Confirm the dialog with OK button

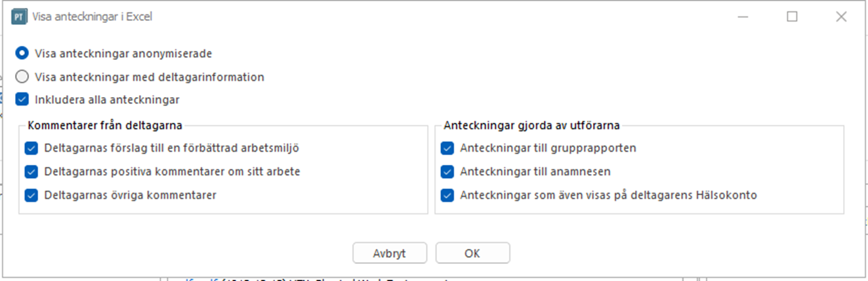[472, 253]
